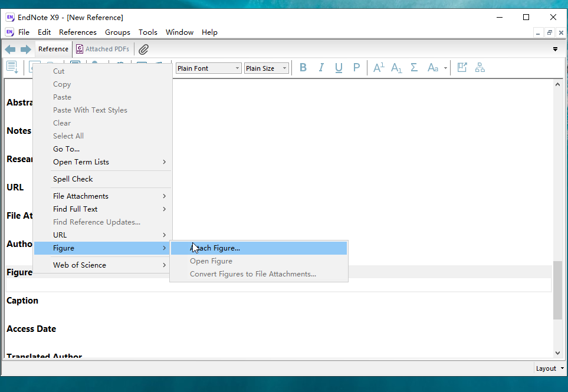Open the Tools menu
Image resolution: width=568 pixels, height=392 pixels.
pyautogui.click(x=148, y=32)
